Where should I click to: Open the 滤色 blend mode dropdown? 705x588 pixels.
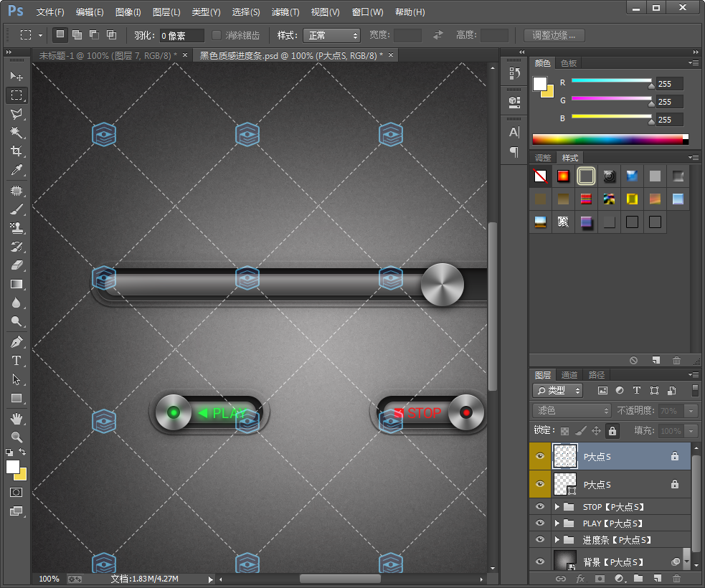click(572, 411)
